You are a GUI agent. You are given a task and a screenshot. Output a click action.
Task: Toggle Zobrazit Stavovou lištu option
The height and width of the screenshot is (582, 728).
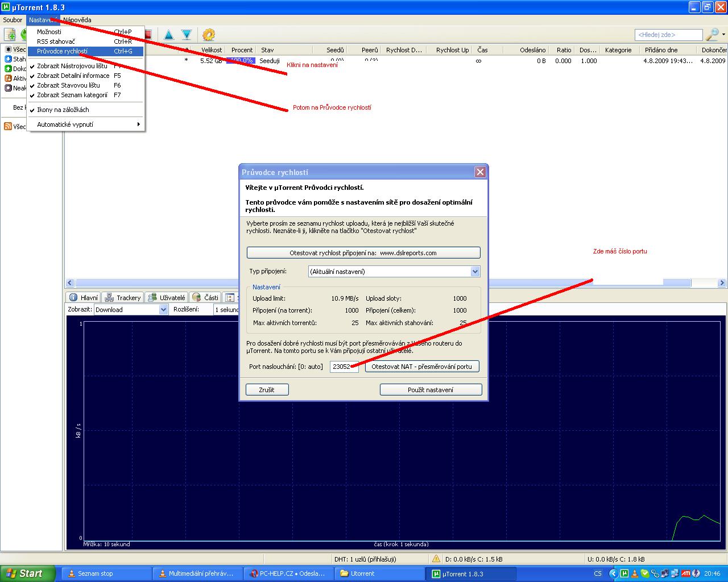(68, 85)
